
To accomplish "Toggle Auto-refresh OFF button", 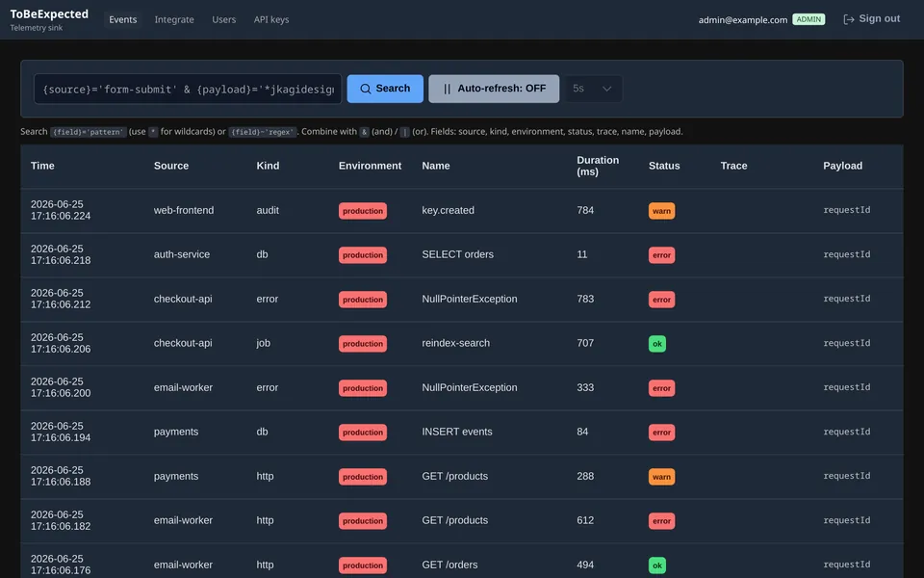I will coord(494,89).
